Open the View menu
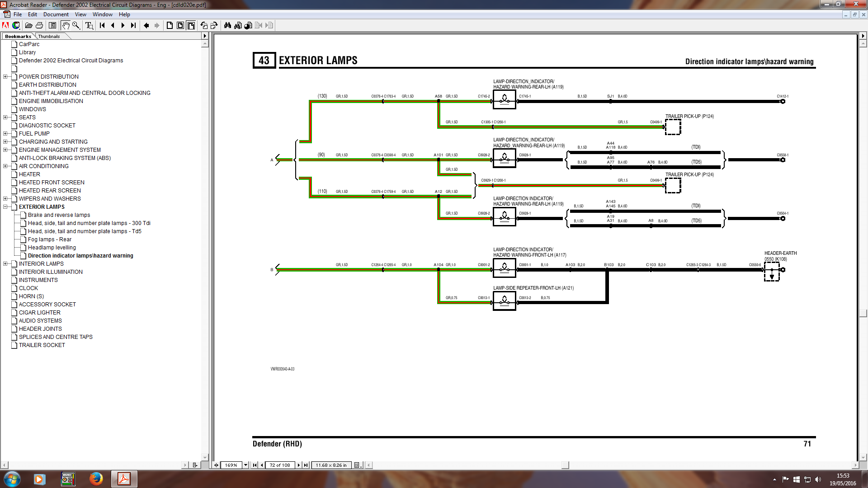The height and width of the screenshot is (488, 868). point(80,14)
